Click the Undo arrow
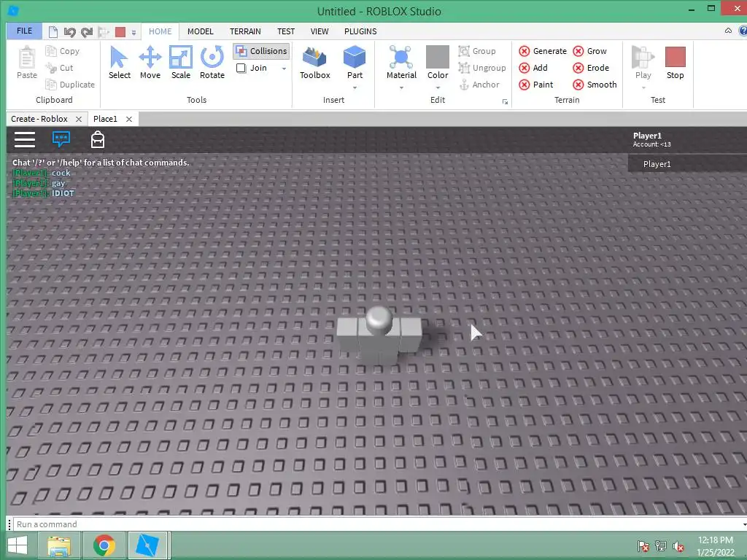Viewport: 747px width, 560px height. coord(69,32)
